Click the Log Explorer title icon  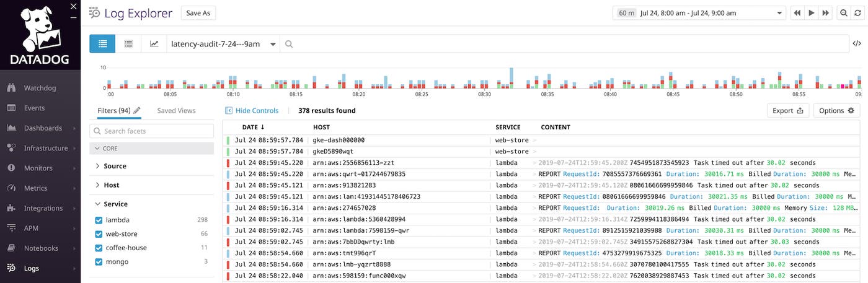coord(94,12)
